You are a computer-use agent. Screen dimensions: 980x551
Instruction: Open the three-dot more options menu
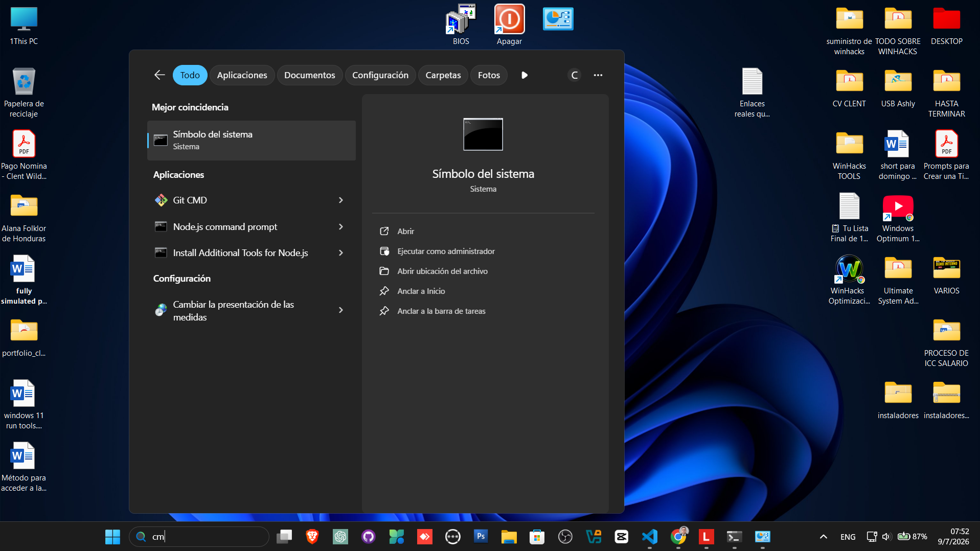[x=598, y=75]
